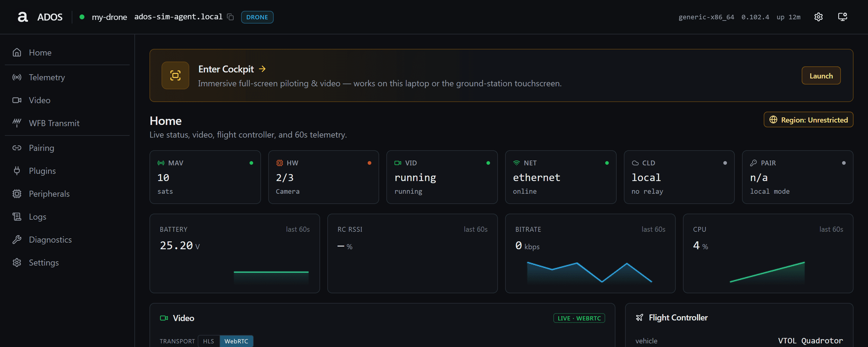Click the Diagnostics wrench icon
This screenshot has width=868, height=347.
pyautogui.click(x=17, y=240)
